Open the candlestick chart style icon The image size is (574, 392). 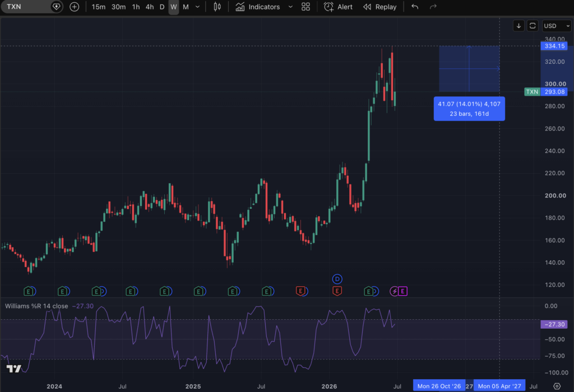tap(217, 7)
